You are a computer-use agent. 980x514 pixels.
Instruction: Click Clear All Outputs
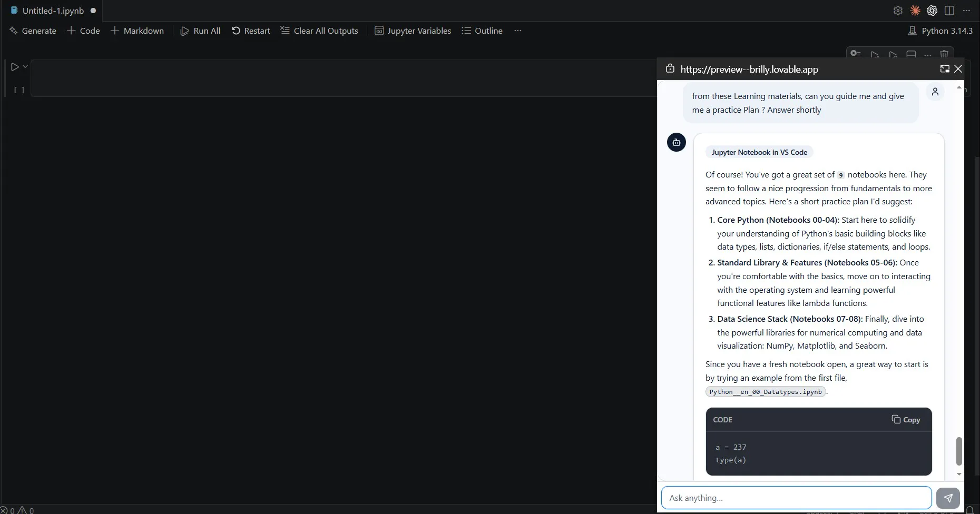319,31
